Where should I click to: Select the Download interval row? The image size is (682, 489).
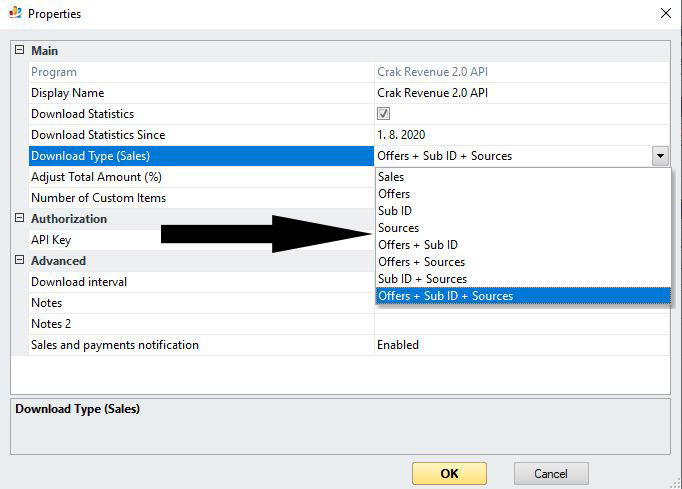point(201,282)
